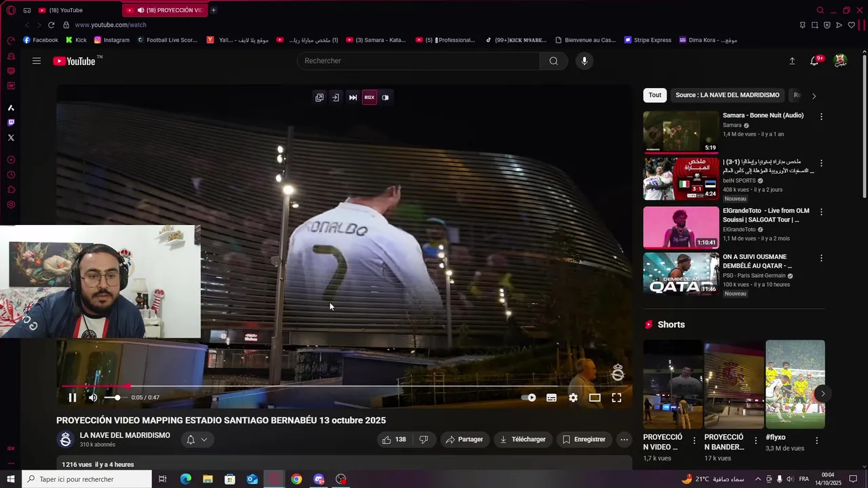Click the Enregistrer button
This screenshot has height=488, width=868.
click(x=584, y=440)
